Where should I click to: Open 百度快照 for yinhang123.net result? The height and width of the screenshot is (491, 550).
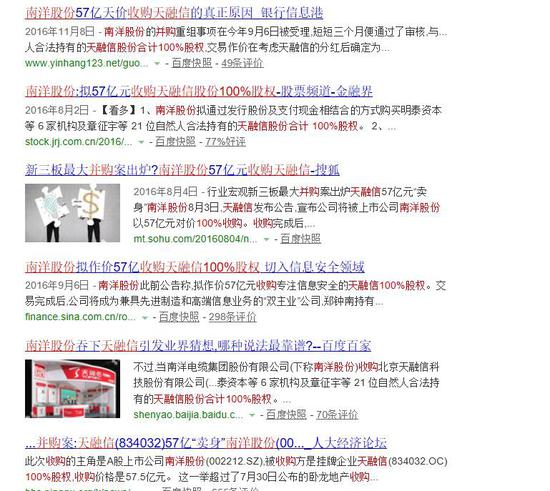pyautogui.click(x=192, y=63)
